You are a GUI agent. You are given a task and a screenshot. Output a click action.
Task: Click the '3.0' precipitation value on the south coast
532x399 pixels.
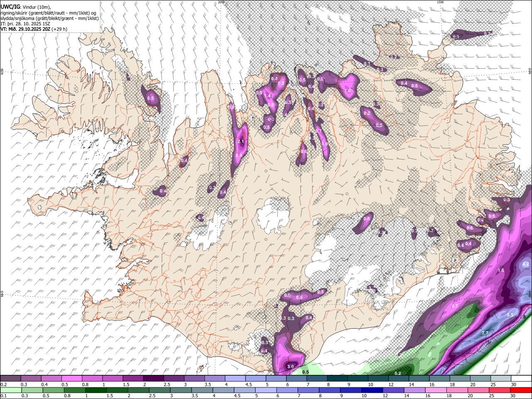pos(291,366)
